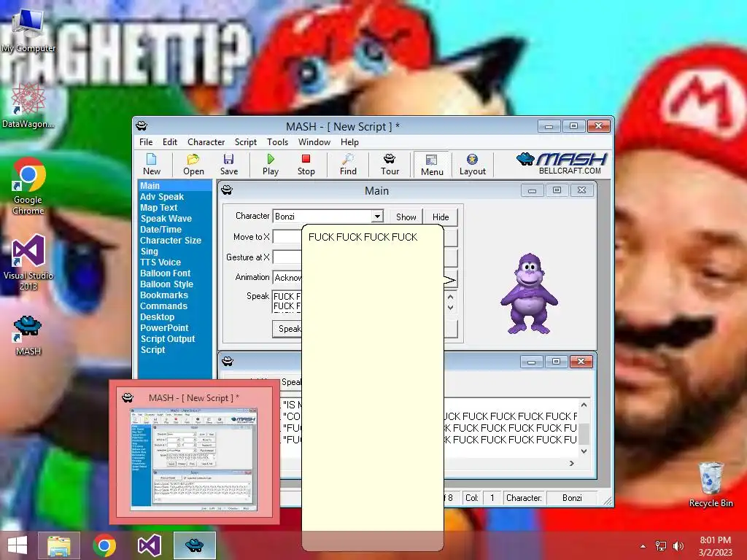The height and width of the screenshot is (560, 747).
Task: Open File Explorer from the taskbar
Action: (59, 545)
